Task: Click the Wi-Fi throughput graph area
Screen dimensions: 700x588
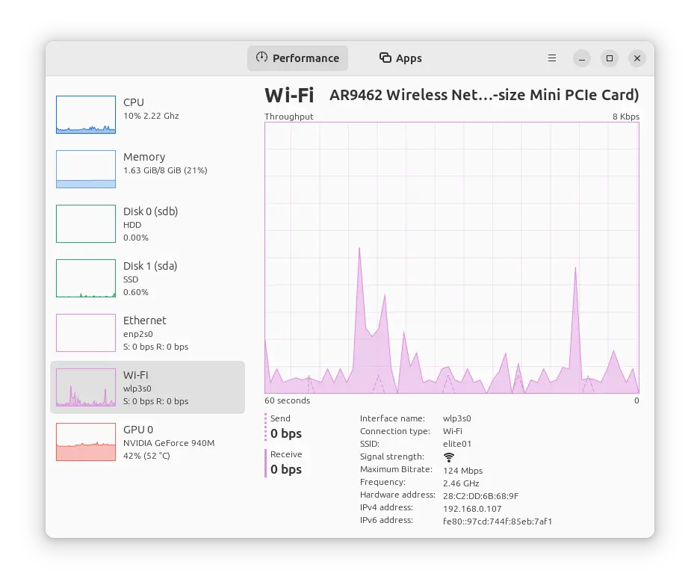Action: (x=452, y=258)
